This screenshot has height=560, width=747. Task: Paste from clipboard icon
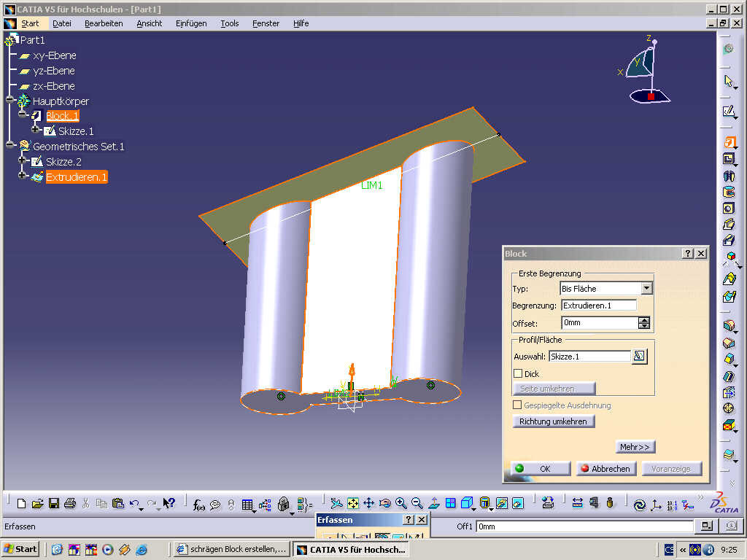coord(118,503)
